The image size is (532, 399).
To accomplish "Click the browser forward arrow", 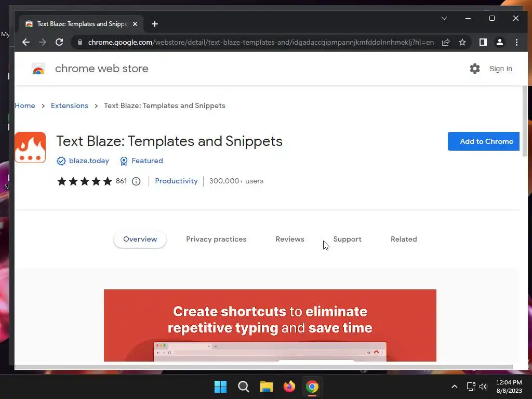I will tap(43, 42).
